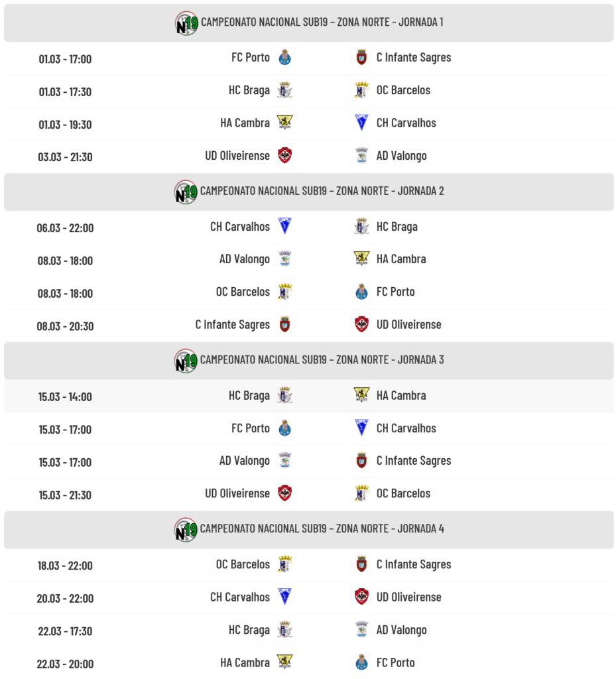
Task: Select the Jornada 4 header title
Action: 322,529
